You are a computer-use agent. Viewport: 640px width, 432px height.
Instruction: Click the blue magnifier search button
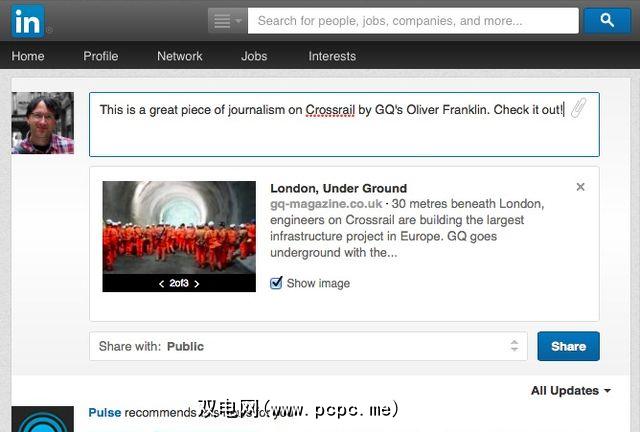coord(607,20)
